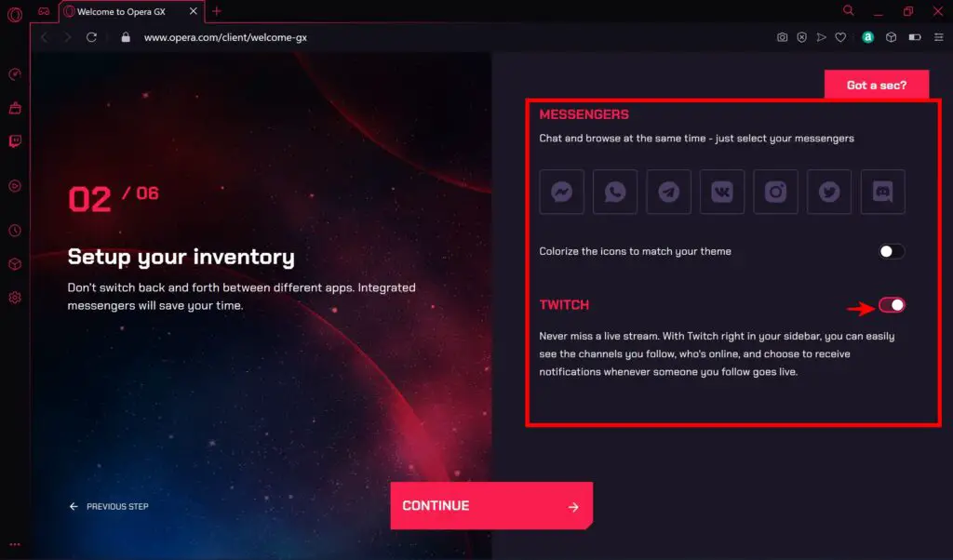
Task: Open History clock icon in sidebar
Action: 15,231
